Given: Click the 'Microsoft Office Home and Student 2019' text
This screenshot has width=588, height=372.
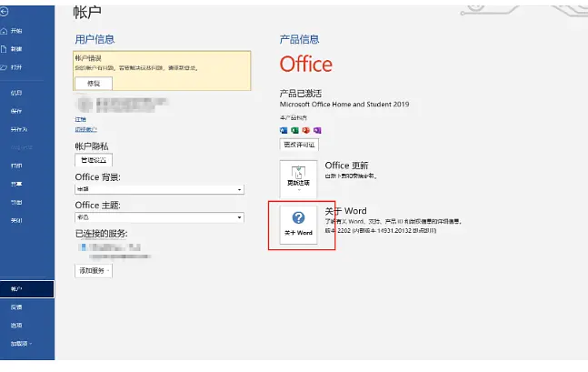Looking at the screenshot, I should click(344, 105).
